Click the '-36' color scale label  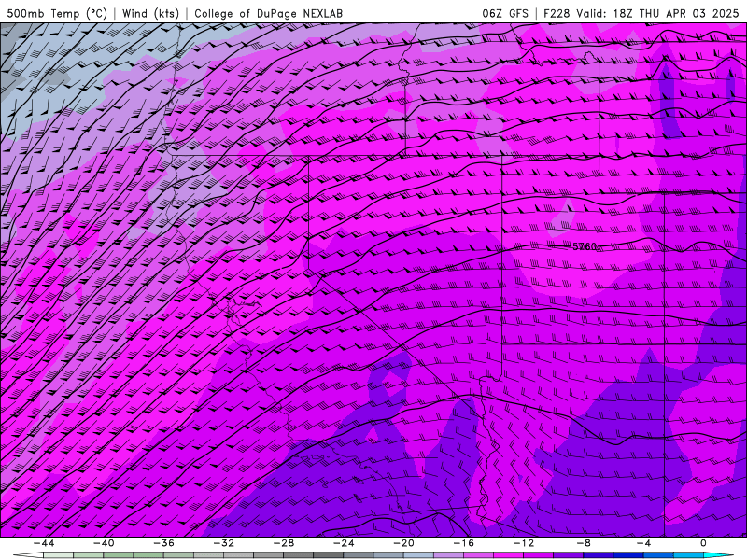[164, 543]
